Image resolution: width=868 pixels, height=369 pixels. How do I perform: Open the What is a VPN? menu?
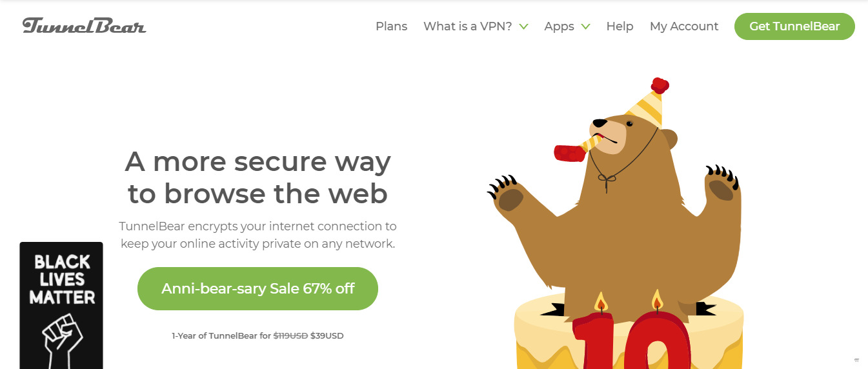468,26
